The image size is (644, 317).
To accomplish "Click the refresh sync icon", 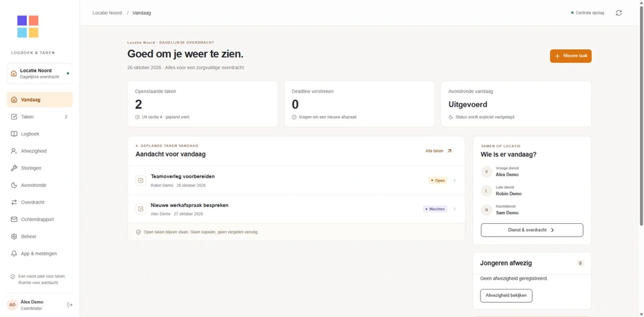I will [x=619, y=13].
